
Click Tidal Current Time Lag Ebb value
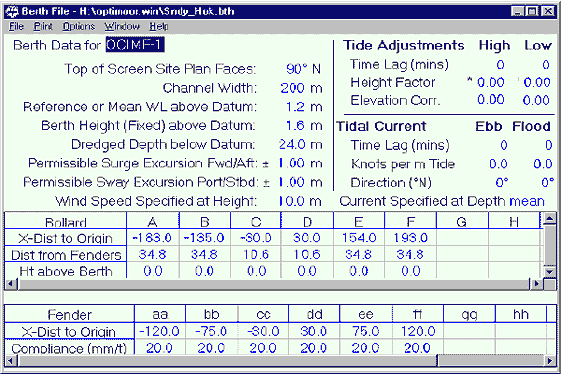504,145
